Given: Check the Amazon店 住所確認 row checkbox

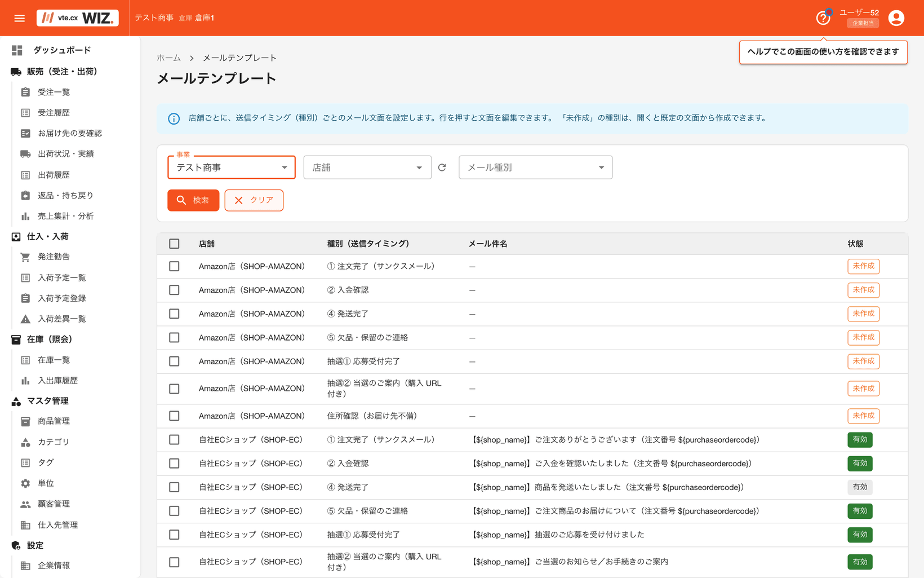Looking at the screenshot, I should pyautogui.click(x=174, y=416).
